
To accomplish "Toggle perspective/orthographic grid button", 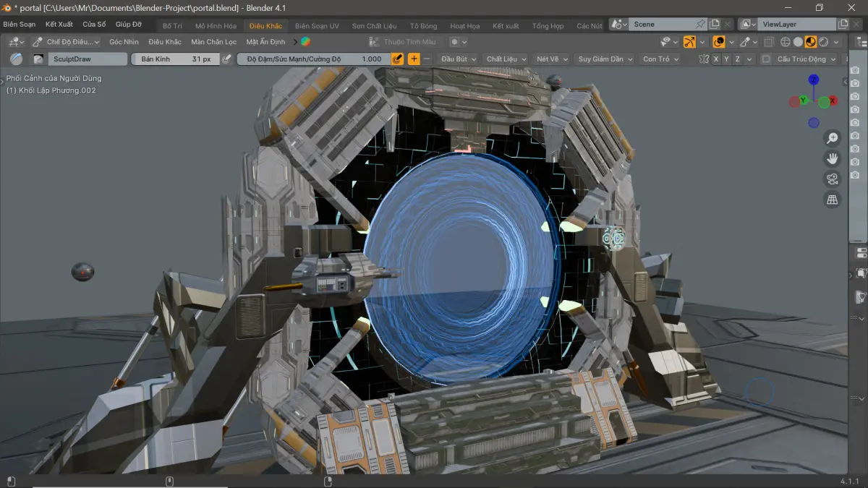I will click(833, 200).
